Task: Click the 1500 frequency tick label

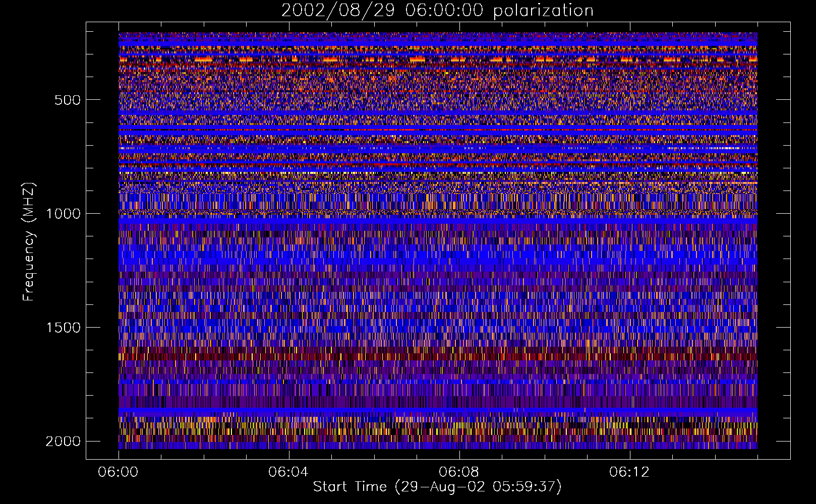Action: point(63,328)
